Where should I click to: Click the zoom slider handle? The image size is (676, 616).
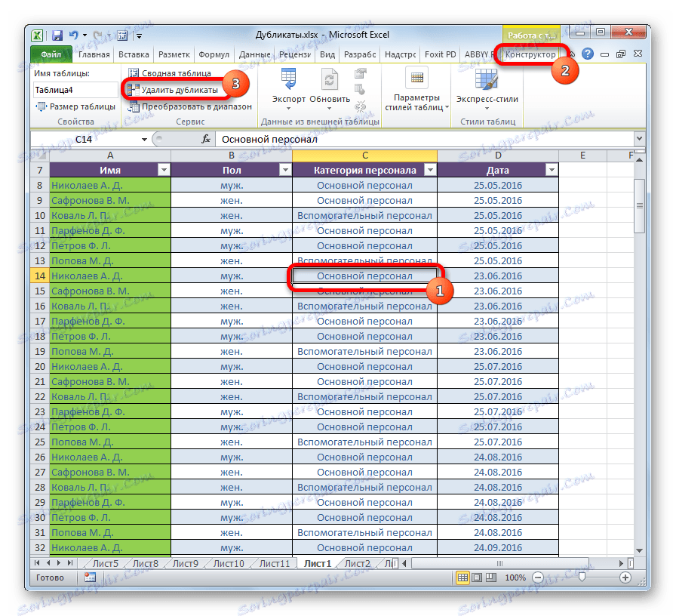tap(582, 577)
